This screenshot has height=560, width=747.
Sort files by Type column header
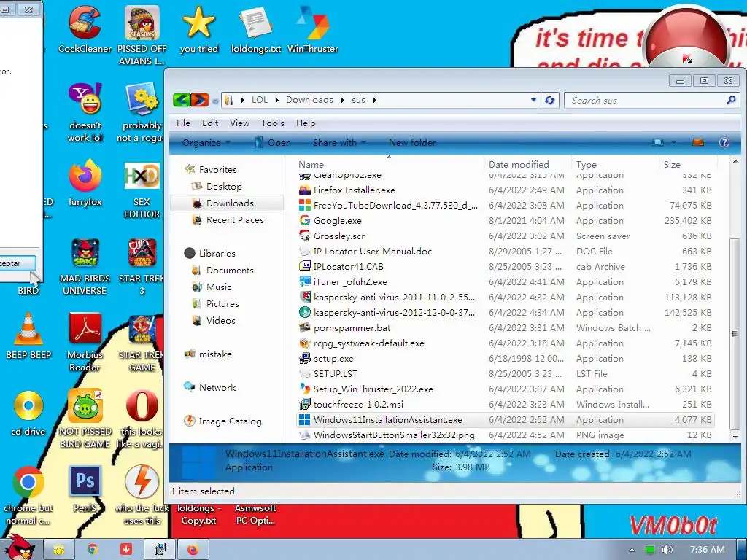click(614, 164)
